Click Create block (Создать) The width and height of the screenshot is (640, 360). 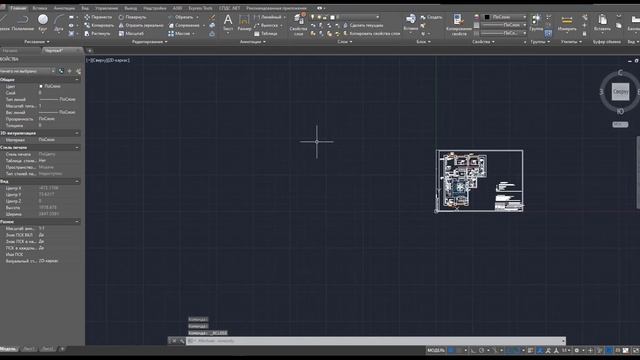(x=431, y=17)
